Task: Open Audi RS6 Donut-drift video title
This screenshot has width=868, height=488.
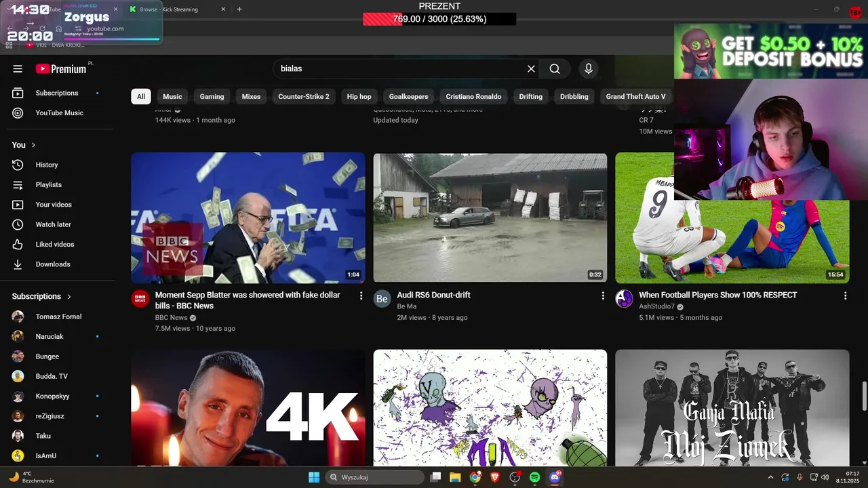Action: click(433, 295)
